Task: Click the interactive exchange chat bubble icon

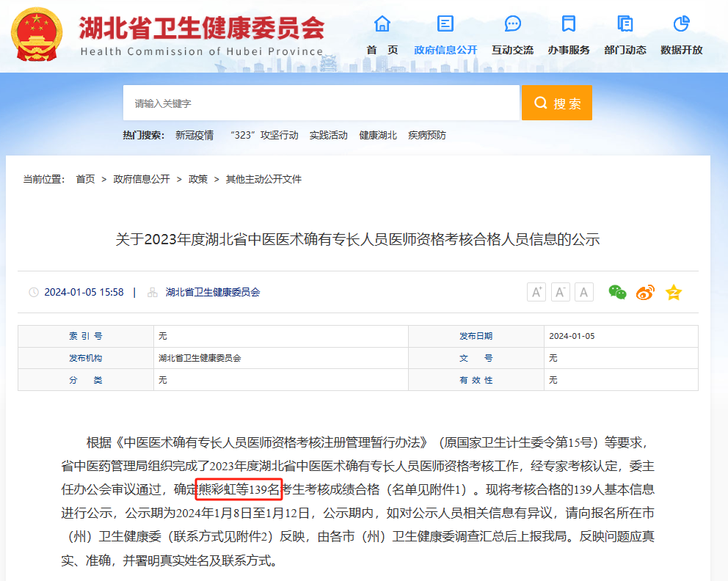Action: [x=512, y=23]
